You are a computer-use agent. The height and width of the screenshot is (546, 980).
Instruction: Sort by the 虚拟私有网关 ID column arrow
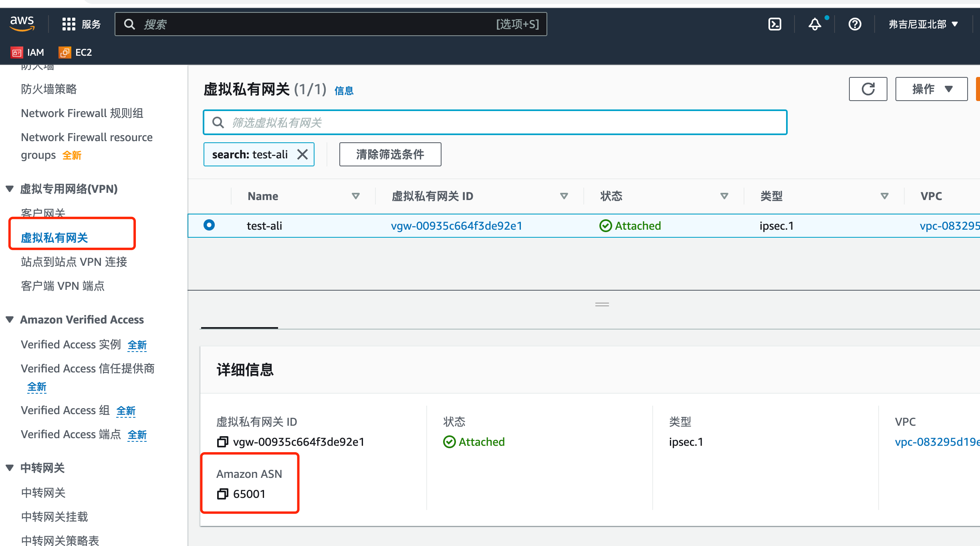click(564, 196)
